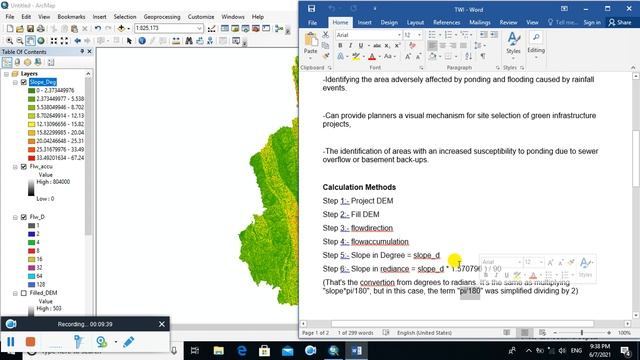Click Word Align Left icon
Viewport: 640px width, 360px height.
pyautogui.click(x=432, y=46)
